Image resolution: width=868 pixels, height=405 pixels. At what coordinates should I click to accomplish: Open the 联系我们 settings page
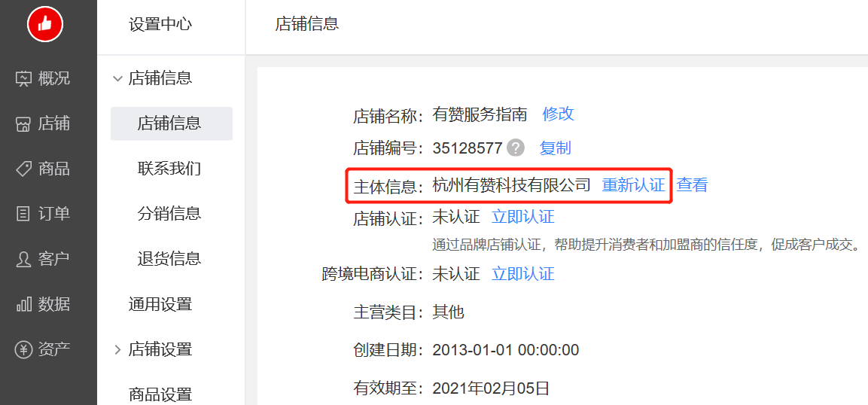169,168
